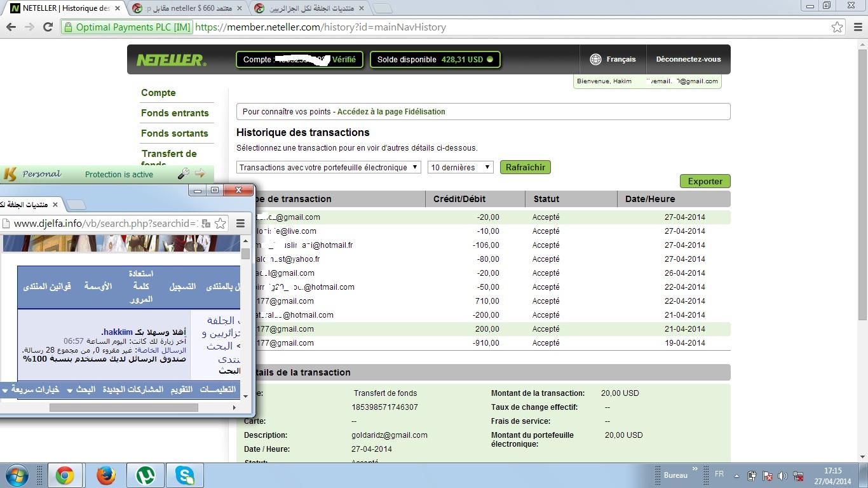Click the djelfa.info address bar
Screen dimensions: 868x488
pos(106,223)
